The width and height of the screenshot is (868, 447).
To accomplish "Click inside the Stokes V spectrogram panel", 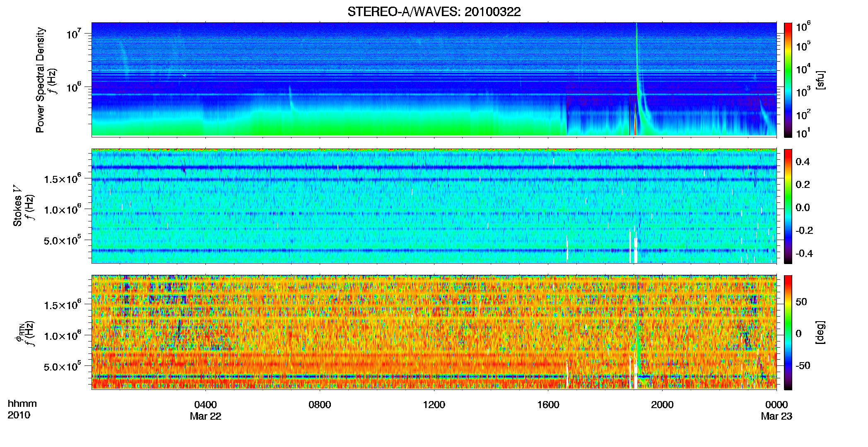I will click(x=434, y=206).
